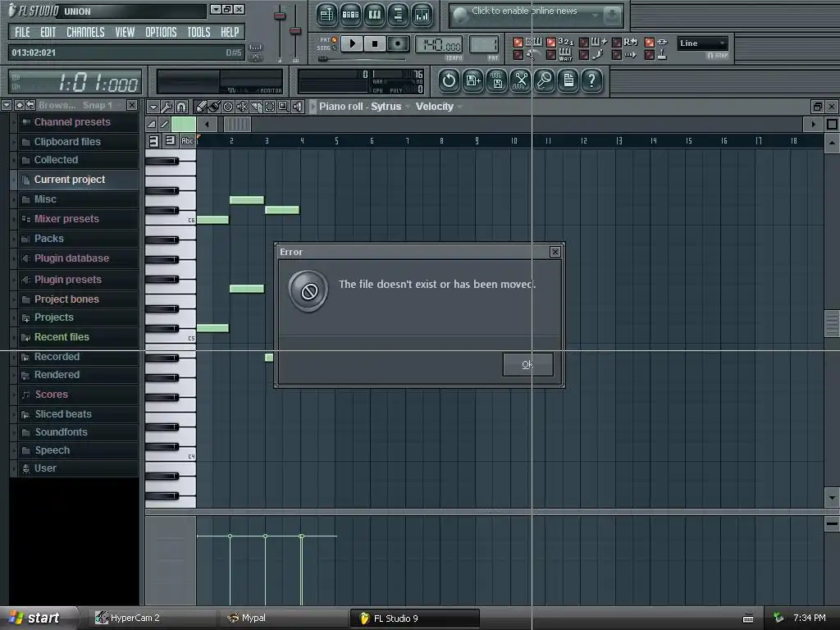840x630 pixels.
Task: Toggle the Browser view icon
Action: tap(398, 15)
